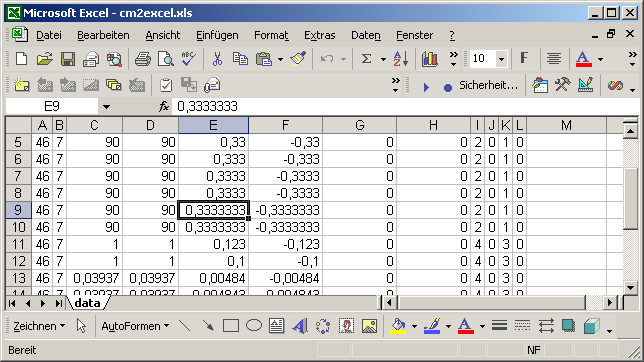This screenshot has width=644, height=362.
Task: Switch to the data sheet tab
Action: click(x=87, y=303)
